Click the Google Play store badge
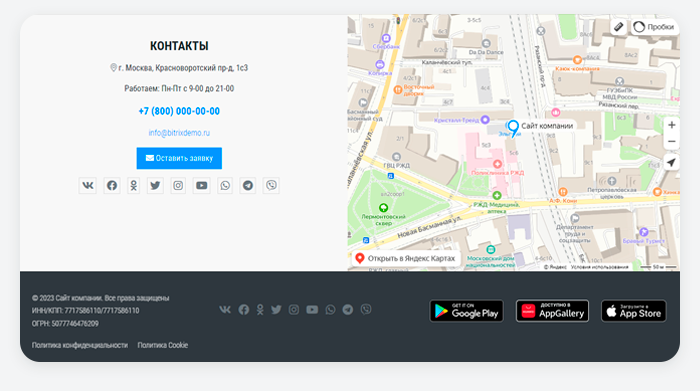700x391 pixels. tap(466, 311)
